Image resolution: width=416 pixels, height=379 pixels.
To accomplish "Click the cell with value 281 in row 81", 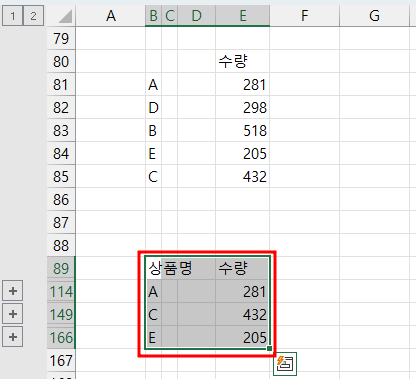I will [x=243, y=84].
